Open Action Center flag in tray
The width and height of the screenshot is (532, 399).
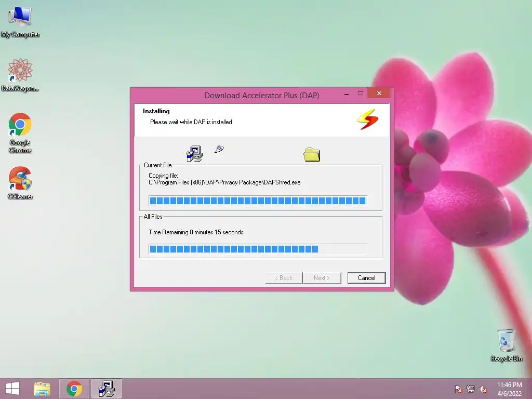(458, 389)
